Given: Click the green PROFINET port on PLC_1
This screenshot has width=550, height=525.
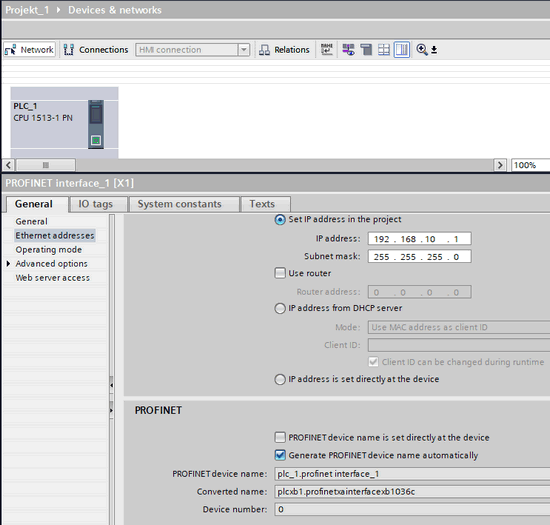Looking at the screenshot, I should (x=96, y=141).
